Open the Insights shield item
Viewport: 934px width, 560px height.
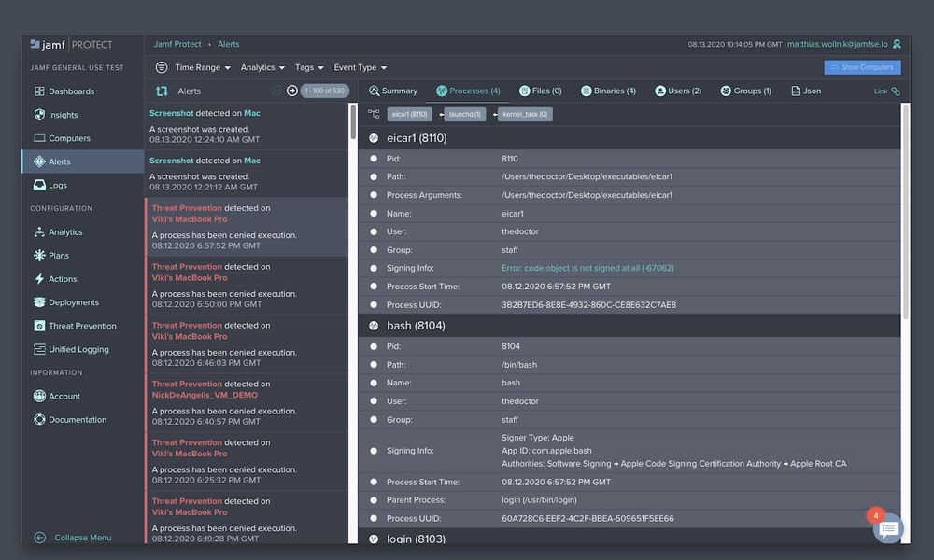tap(56, 115)
